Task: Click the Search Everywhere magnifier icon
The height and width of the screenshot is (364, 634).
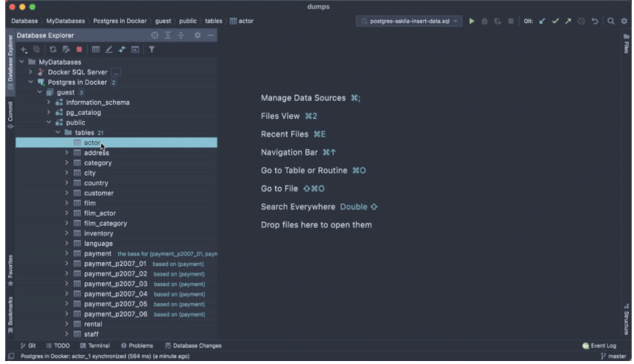Action: click(610, 21)
